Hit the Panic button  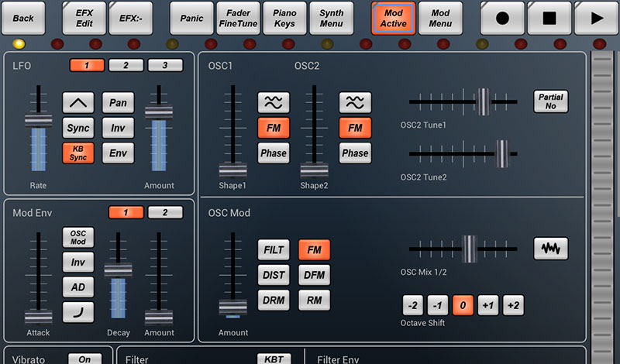191,18
